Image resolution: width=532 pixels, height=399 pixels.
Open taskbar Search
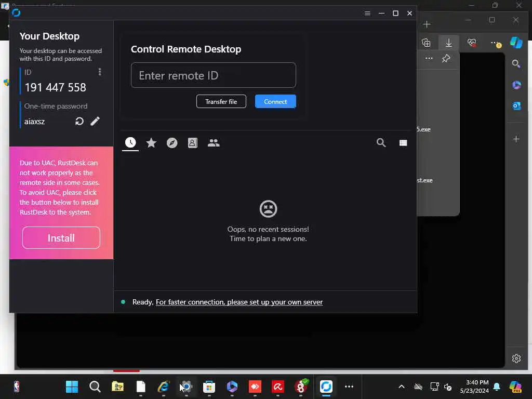pyautogui.click(x=95, y=387)
